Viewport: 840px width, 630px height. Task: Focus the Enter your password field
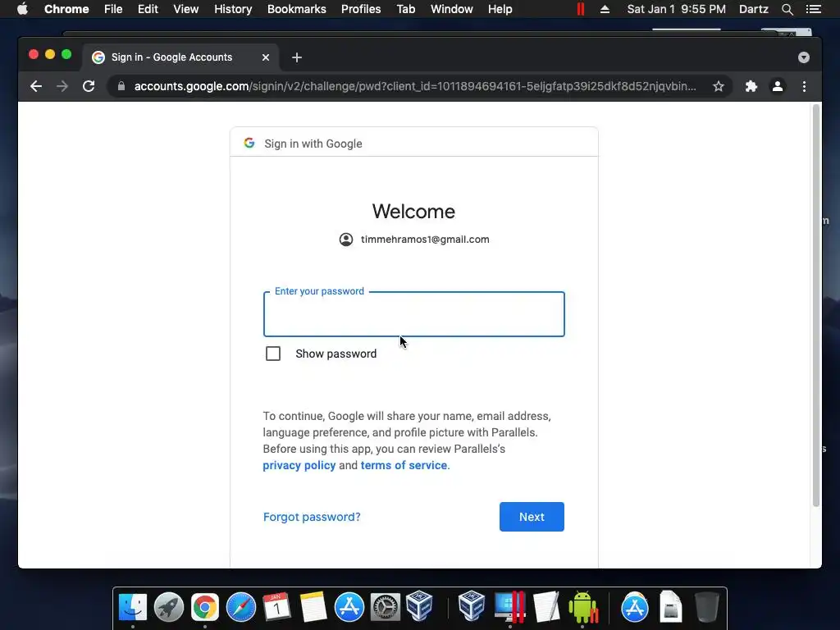pos(413,314)
